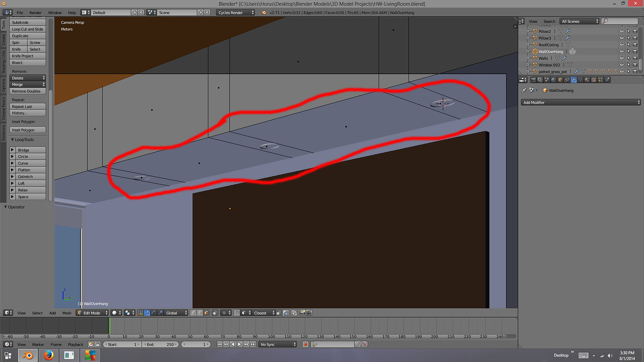The image size is (644, 362).
Task: Hide potted_grass_pot in the viewport
Action: pos(622,72)
